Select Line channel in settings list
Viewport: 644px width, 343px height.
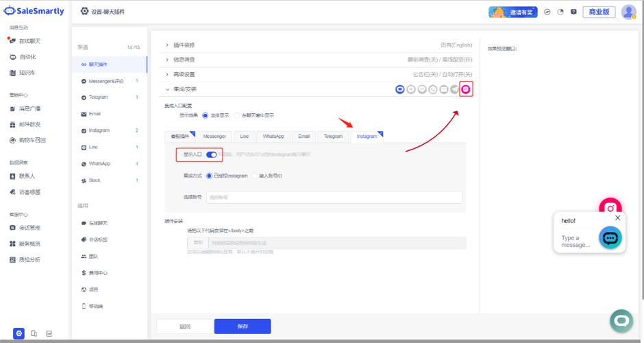109,147
